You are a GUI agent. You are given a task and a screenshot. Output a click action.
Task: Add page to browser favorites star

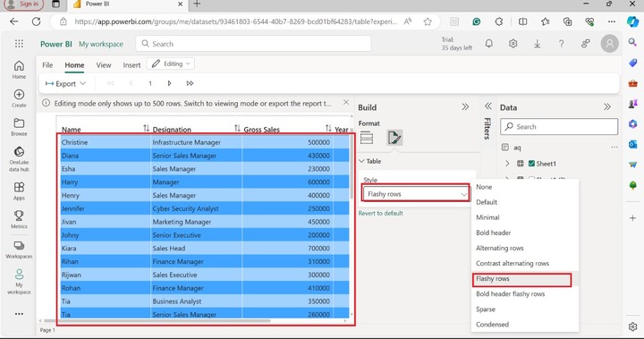click(x=428, y=21)
